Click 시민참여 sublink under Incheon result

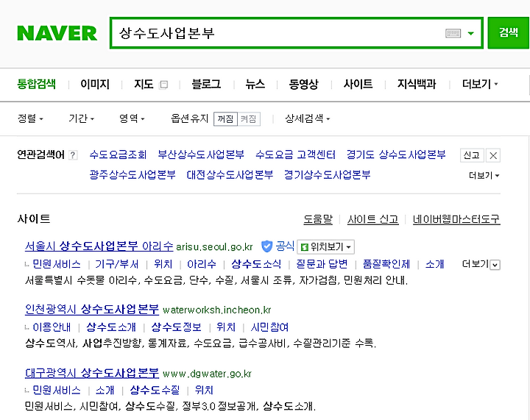(269, 327)
